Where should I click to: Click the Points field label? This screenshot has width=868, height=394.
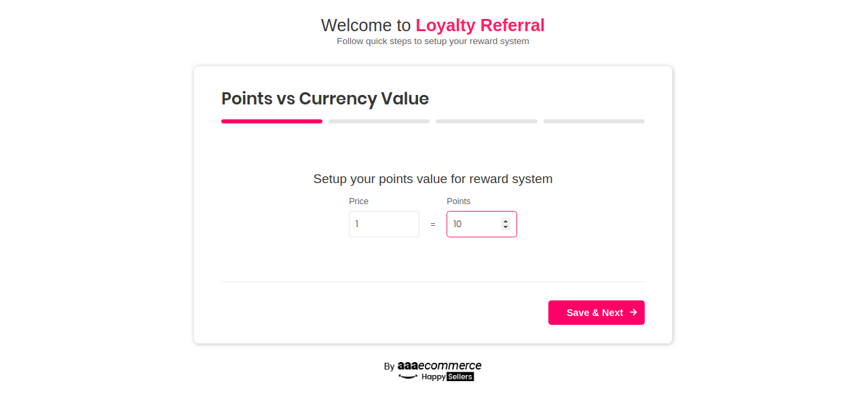[x=458, y=201]
